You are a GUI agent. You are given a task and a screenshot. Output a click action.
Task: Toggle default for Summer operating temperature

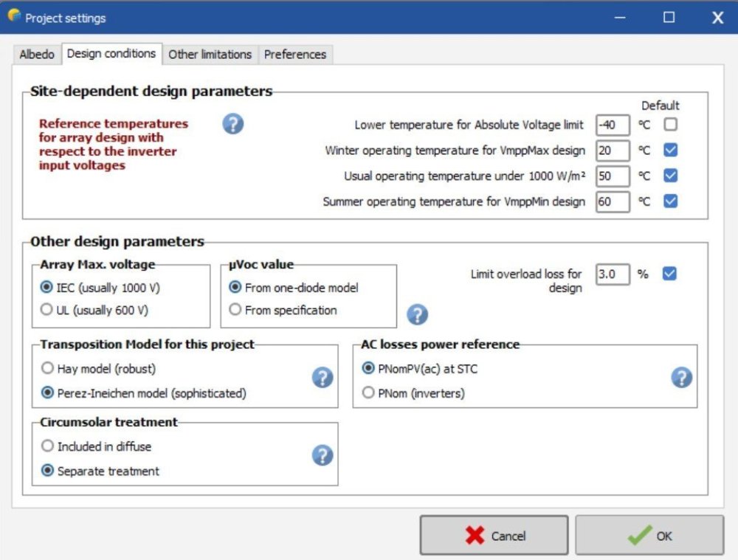(670, 201)
